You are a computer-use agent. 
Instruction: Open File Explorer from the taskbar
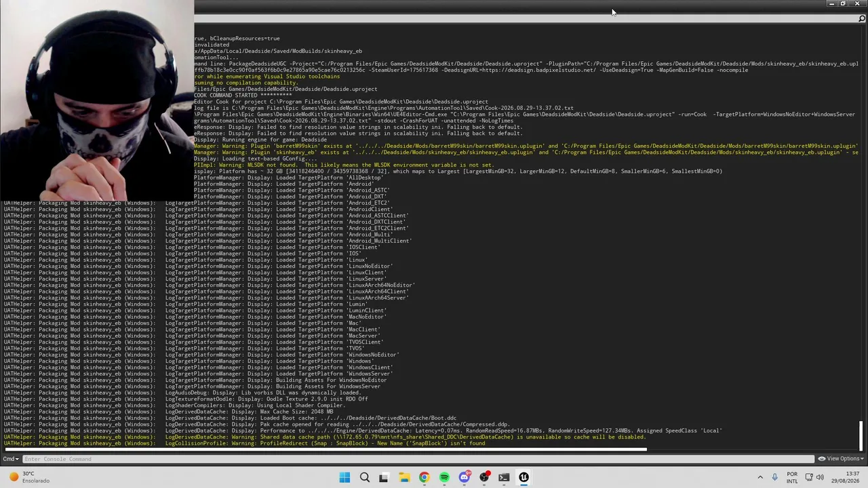pyautogui.click(x=404, y=477)
